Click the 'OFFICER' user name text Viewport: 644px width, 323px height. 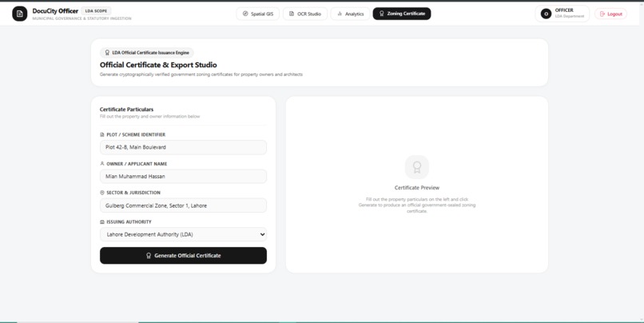(x=564, y=10)
